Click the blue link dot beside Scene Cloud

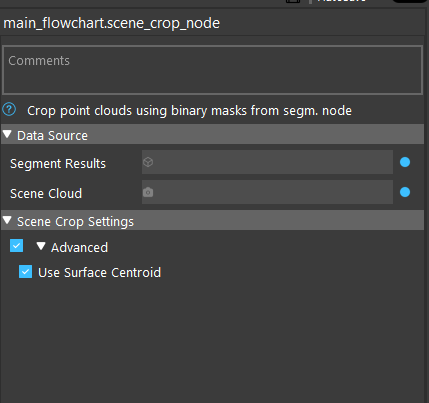coord(405,192)
